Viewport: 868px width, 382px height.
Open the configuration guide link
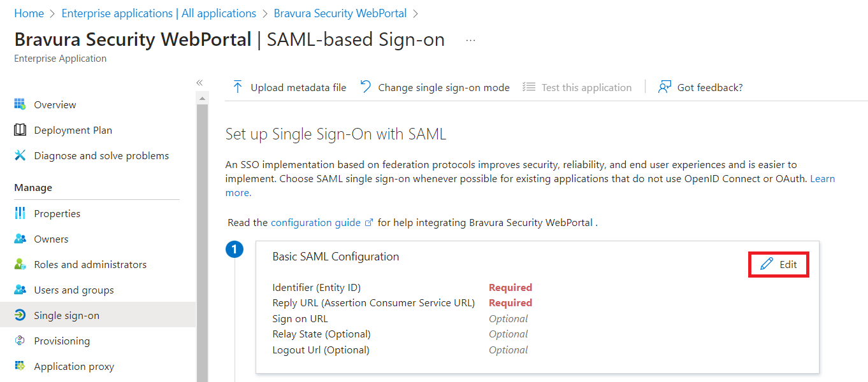[317, 222]
